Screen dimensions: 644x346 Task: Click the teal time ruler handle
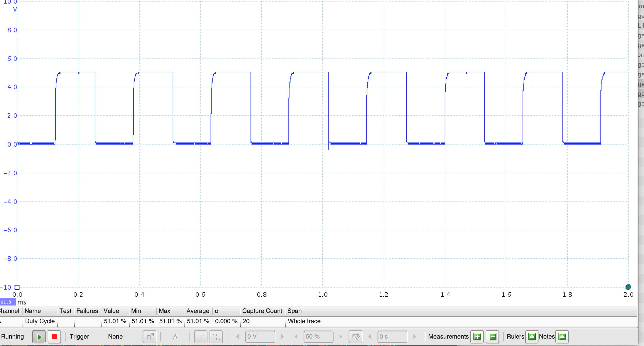click(628, 287)
